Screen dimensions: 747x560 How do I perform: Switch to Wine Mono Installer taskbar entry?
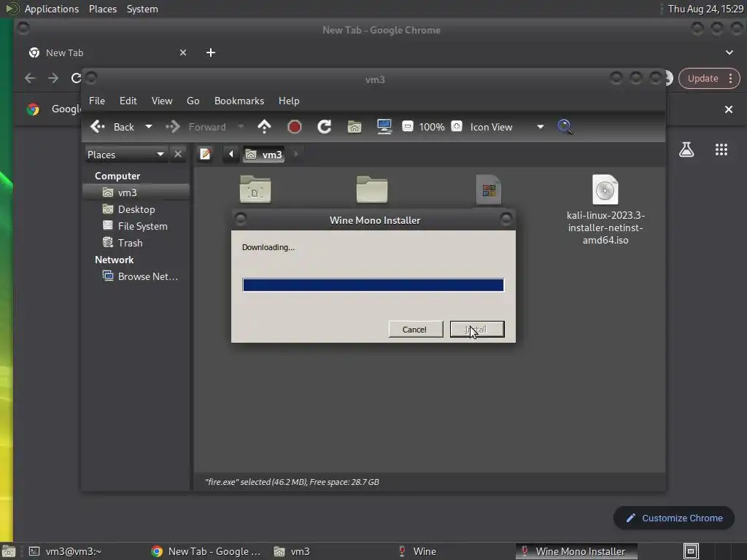pos(576,551)
